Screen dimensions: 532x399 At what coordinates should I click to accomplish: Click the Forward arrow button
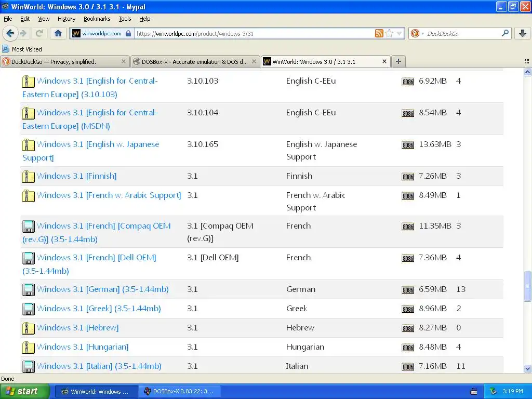click(x=23, y=33)
